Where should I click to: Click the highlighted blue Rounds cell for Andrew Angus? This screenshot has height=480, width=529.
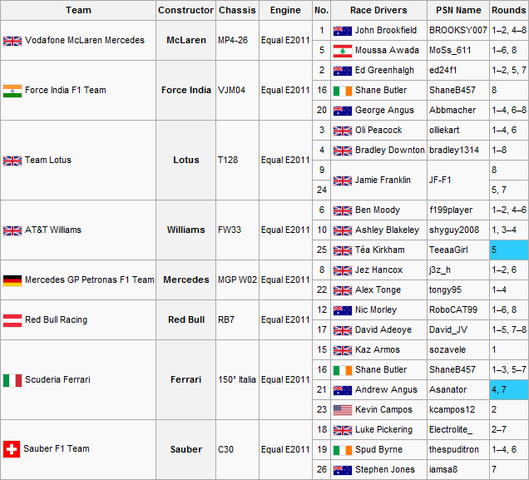click(509, 390)
